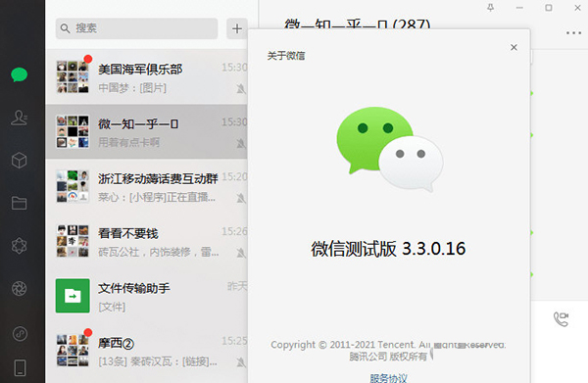Image resolution: width=588 pixels, height=383 pixels.
Task: Click the WeChat logo in About dialog
Action: point(390,149)
